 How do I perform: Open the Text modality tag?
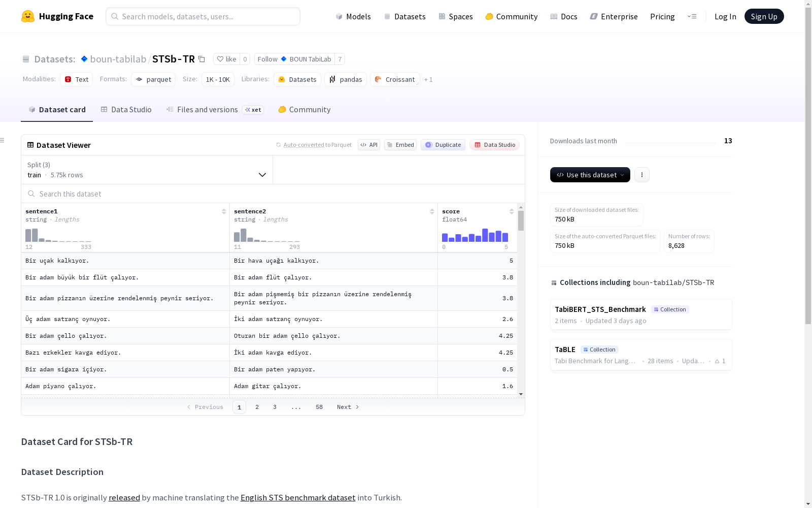click(x=77, y=79)
